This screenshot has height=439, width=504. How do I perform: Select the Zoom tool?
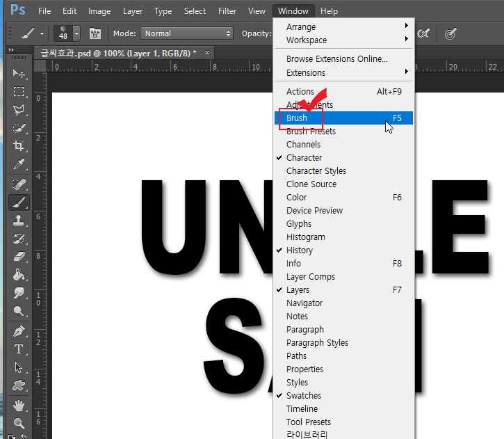(19, 423)
